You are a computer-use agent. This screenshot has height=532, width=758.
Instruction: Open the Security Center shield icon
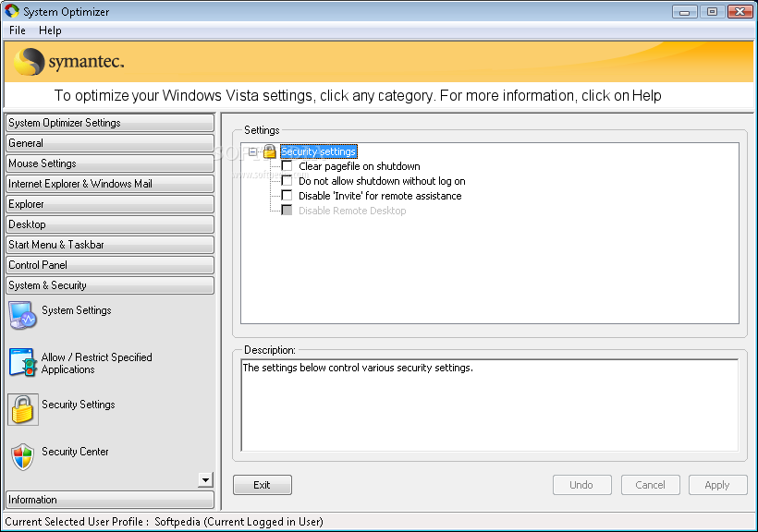point(23,456)
